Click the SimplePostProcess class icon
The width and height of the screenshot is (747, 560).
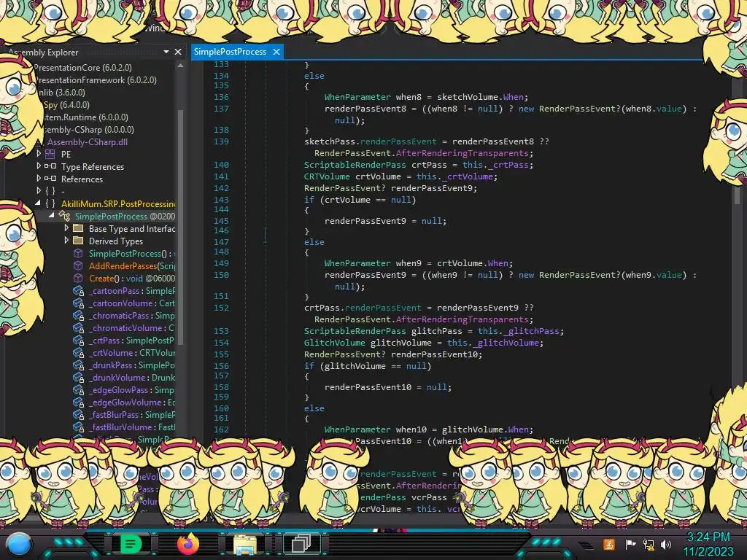[x=64, y=216]
